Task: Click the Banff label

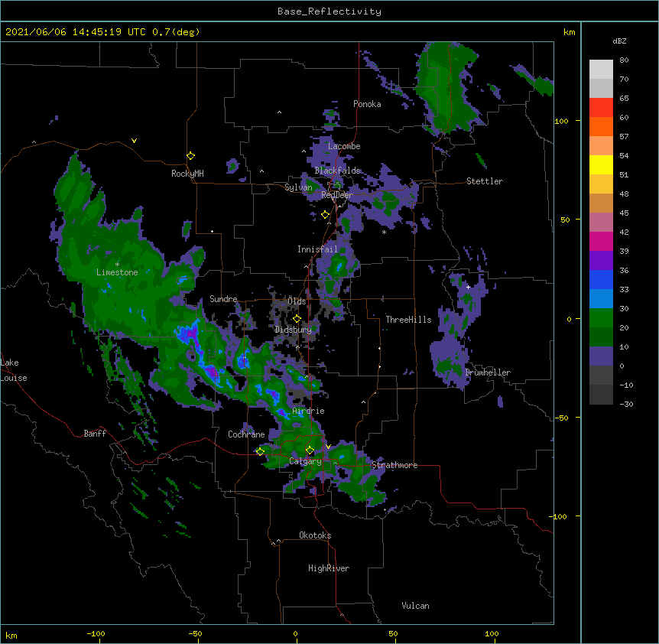Action: 95,434
